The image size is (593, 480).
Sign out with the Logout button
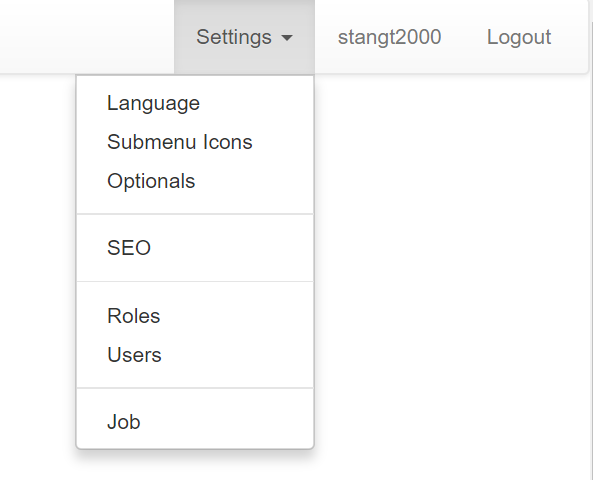point(518,37)
